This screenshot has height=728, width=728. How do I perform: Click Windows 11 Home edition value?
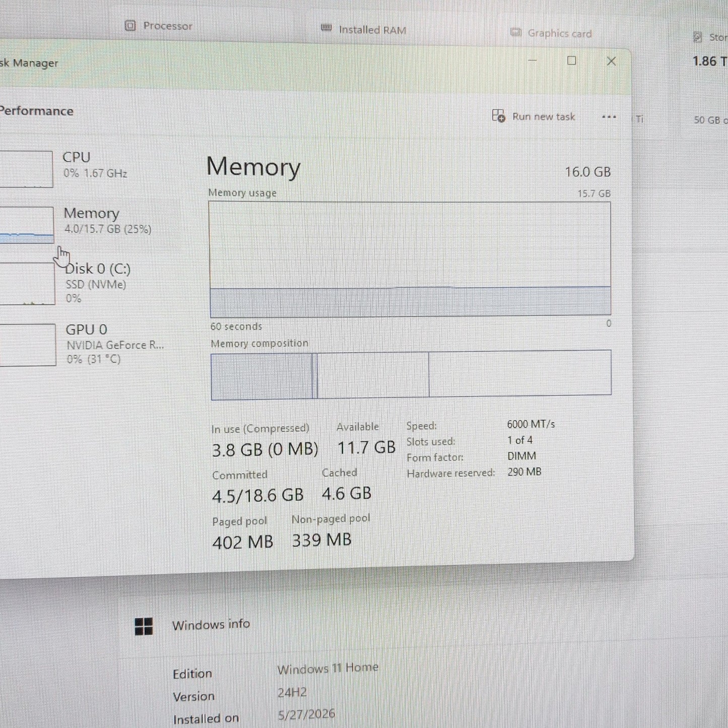(328, 669)
